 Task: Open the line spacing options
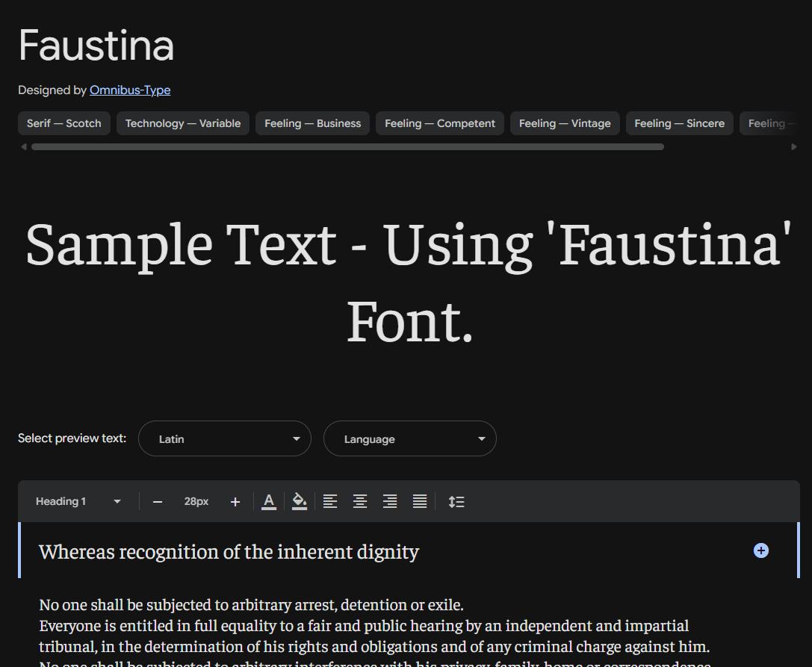[456, 502]
